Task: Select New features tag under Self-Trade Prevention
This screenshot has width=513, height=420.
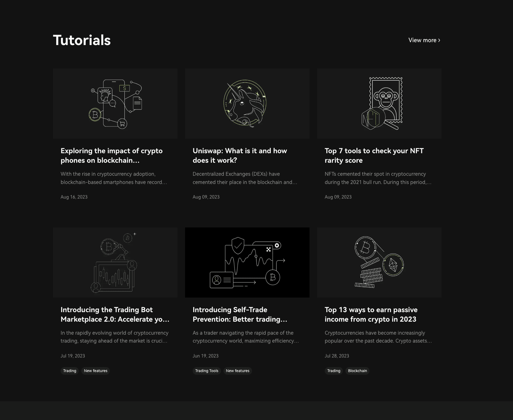Action: point(237,371)
